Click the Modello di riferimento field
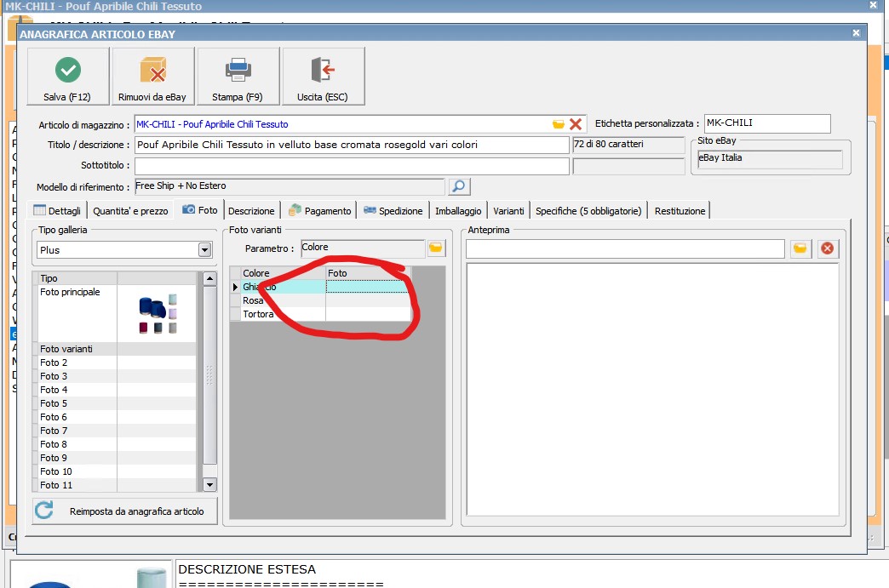 click(290, 186)
